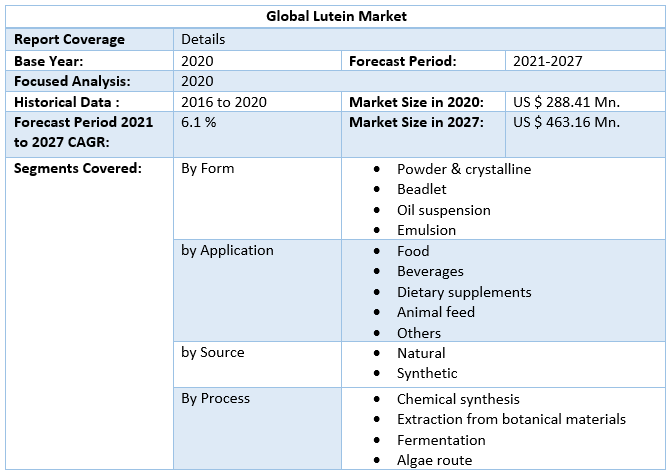The height and width of the screenshot is (473, 669).
Task: Click the 'Powder & crystalline' list item
Action: 464,169
